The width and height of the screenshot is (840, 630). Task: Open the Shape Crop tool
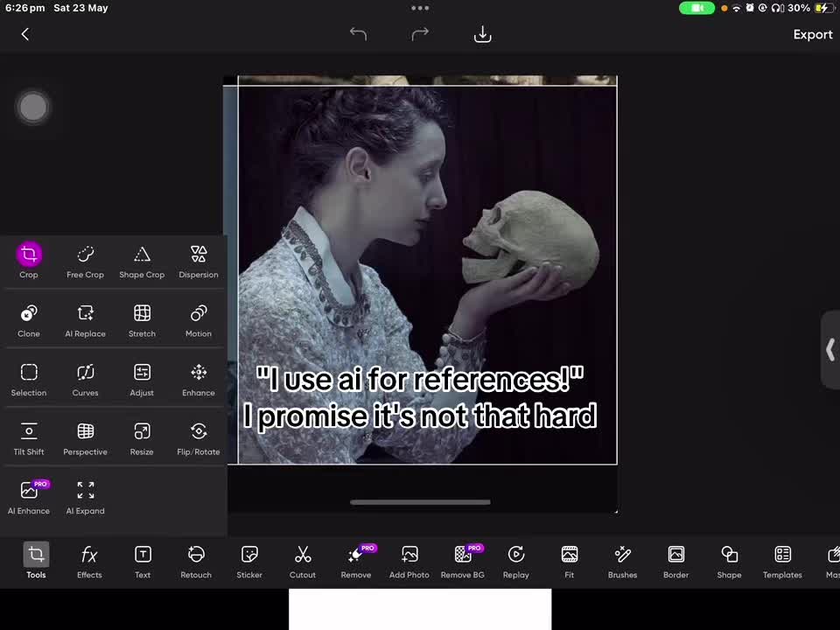pyautogui.click(x=142, y=262)
